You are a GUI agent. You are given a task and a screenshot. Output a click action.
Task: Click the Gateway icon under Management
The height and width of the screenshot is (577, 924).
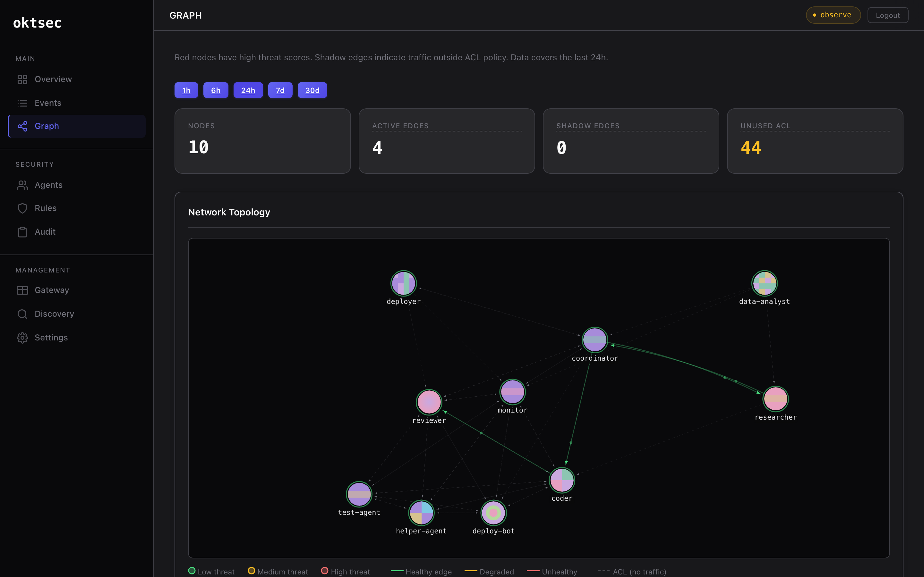click(22, 290)
